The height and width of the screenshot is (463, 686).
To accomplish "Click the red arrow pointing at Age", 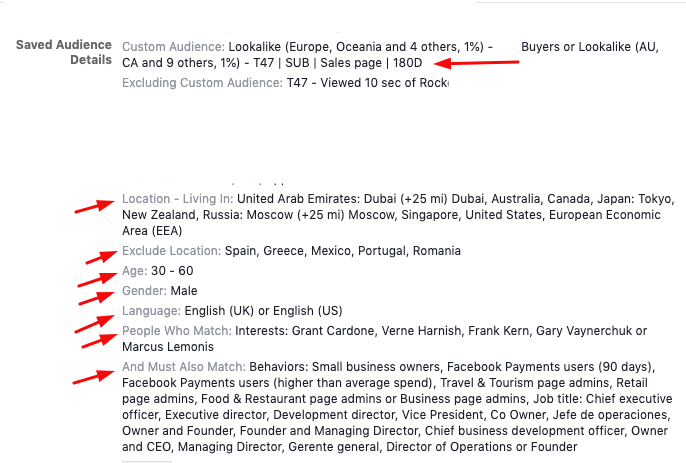I will click(97, 279).
